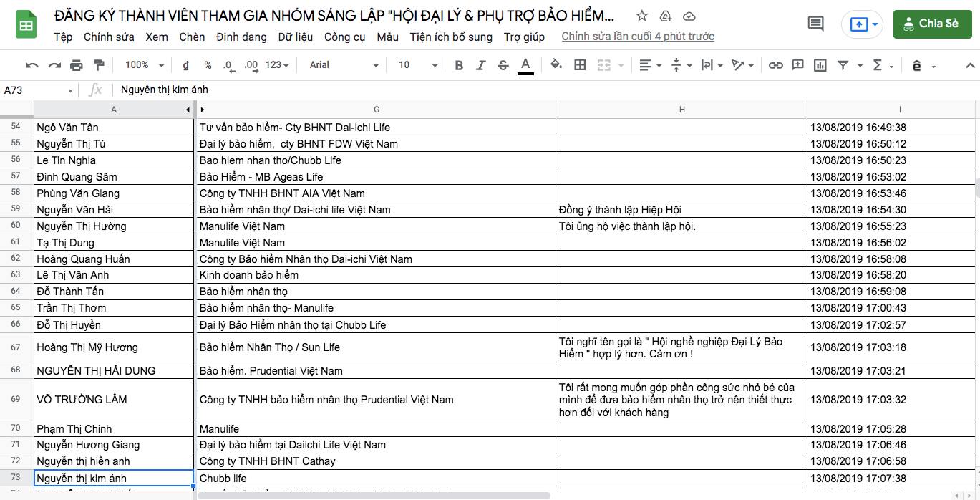The height and width of the screenshot is (500, 980).
Task: Increase decimal places
Action: [251, 65]
